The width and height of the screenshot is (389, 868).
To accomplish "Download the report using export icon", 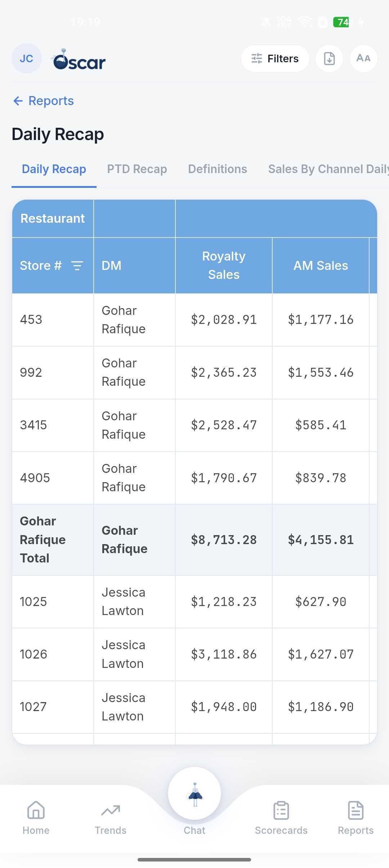I will pos(329,58).
